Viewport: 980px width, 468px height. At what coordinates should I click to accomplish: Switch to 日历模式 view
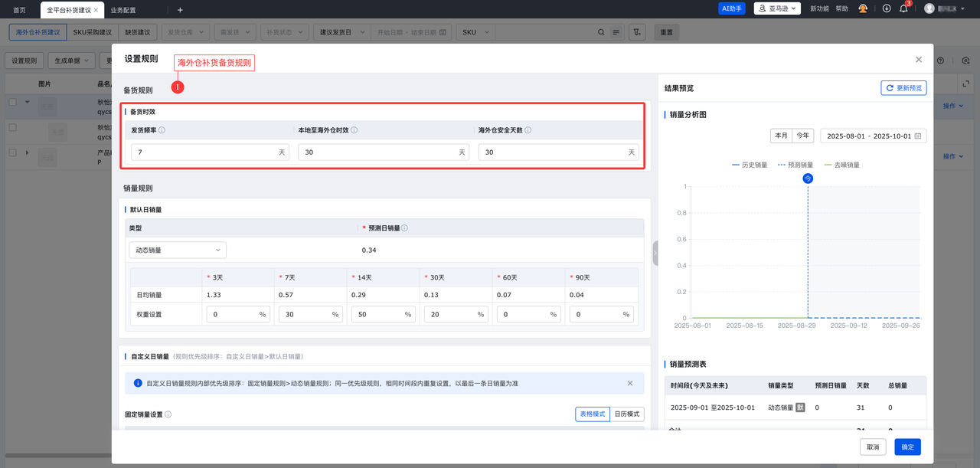pyautogui.click(x=627, y=414)
